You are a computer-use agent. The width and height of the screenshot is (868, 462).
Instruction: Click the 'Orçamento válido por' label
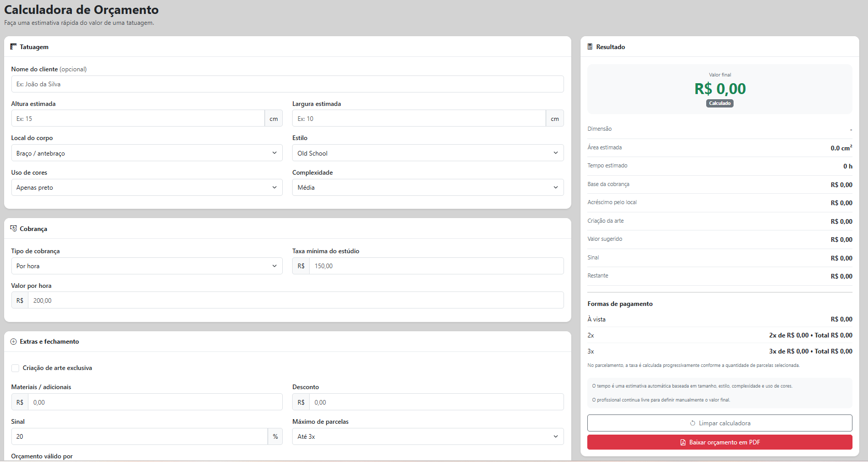(x=42, y=456)
